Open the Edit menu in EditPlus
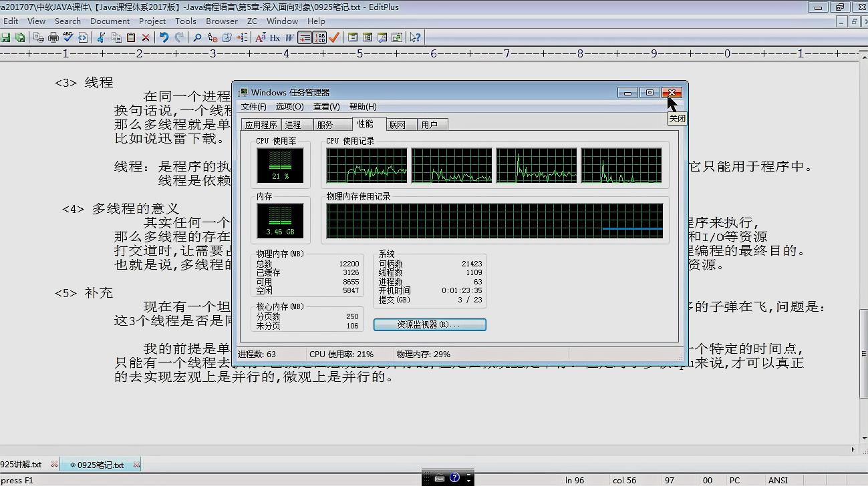Screen dimensions: 868x486 [x=11, y=21]
